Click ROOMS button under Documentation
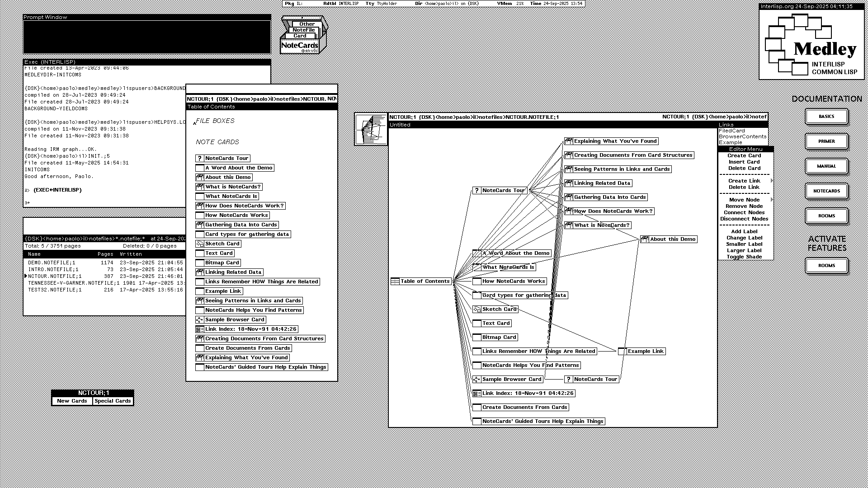The width and height of the screenshot is (868, 488). (826, 216)
